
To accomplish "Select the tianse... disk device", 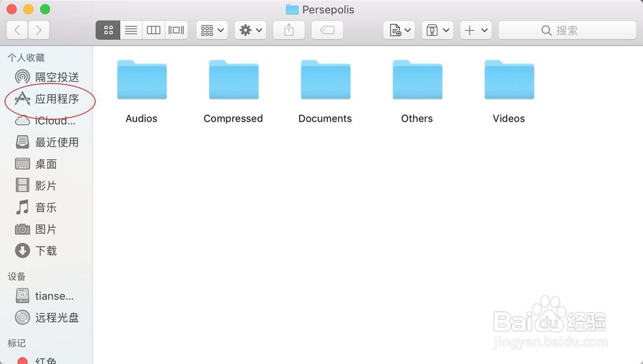I will coord(44,295).
